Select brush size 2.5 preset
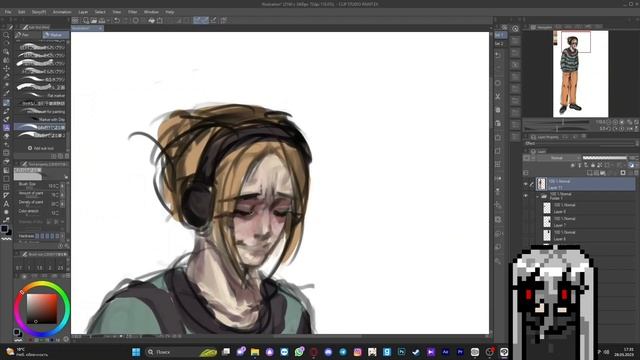 click(x=60, y=268)
